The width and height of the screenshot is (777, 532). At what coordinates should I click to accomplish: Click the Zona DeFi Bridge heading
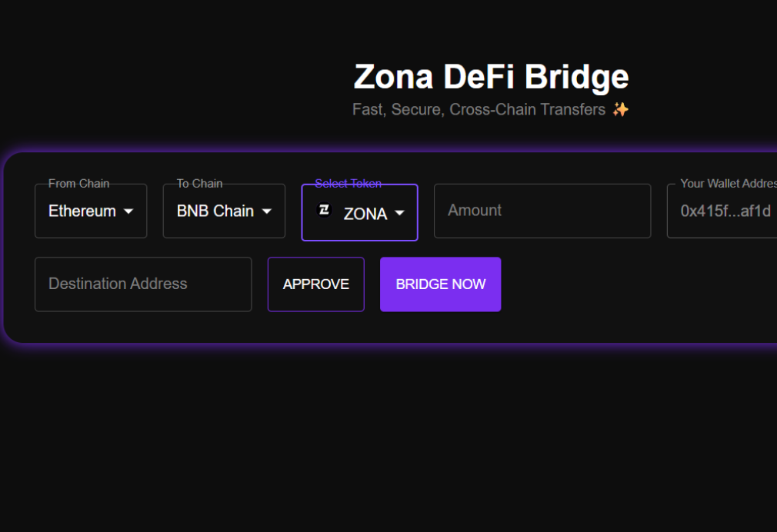[x=491, y=77]
